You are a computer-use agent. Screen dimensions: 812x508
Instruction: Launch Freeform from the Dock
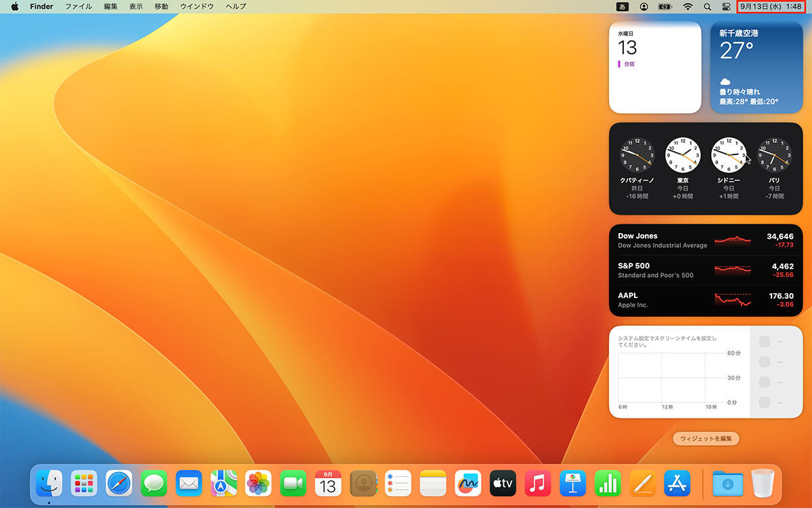click(468, 484)
